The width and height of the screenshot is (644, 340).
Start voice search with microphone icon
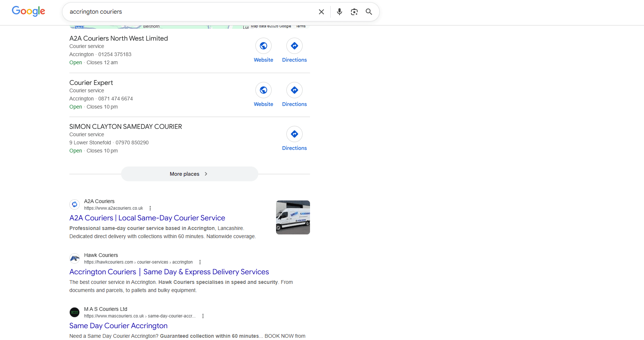(340, 12)
